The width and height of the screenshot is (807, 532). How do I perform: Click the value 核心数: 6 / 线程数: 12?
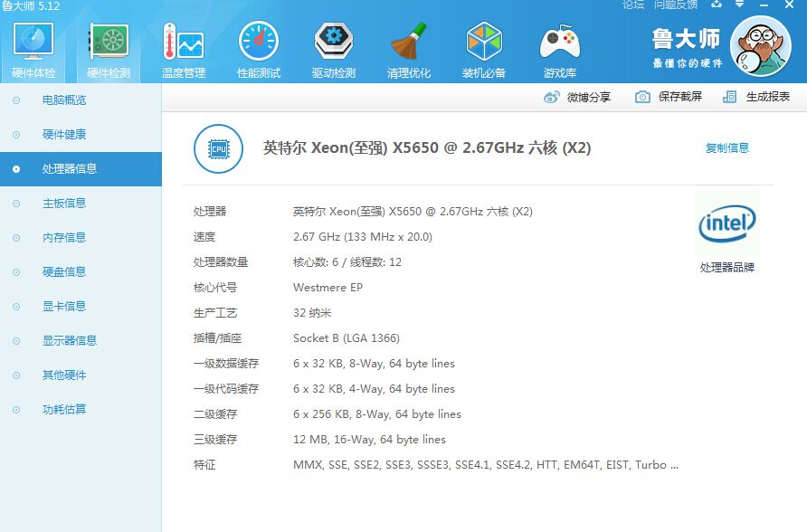347,262
